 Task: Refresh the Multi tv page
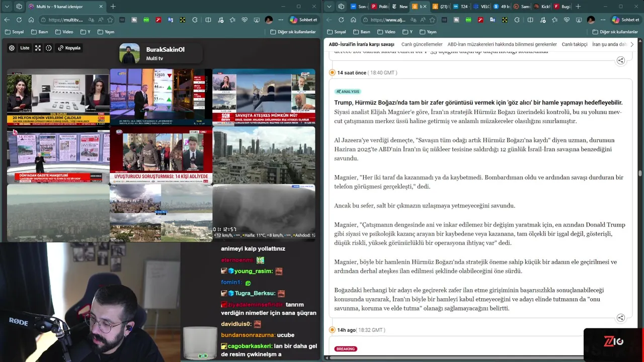pos(19,20)
